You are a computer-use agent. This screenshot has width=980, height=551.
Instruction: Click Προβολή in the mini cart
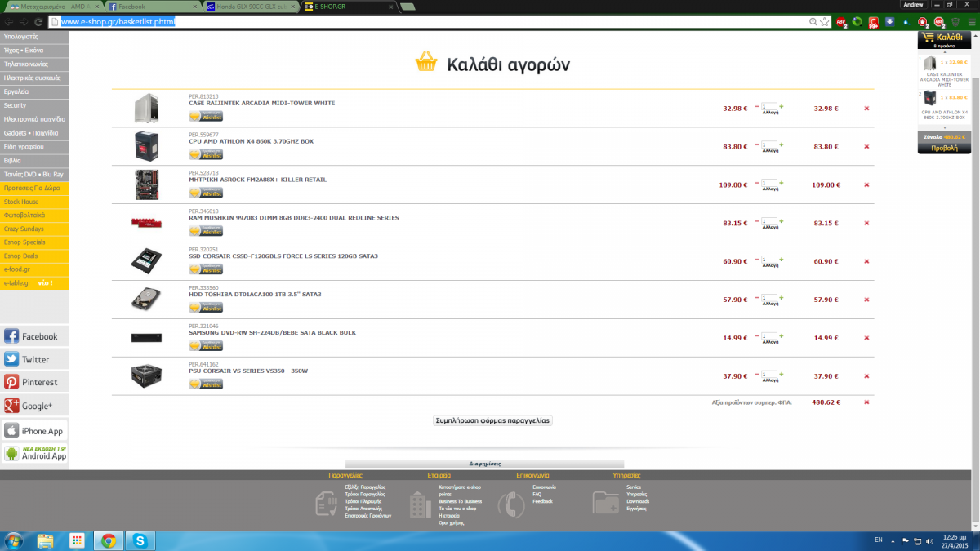click(944, 149)
